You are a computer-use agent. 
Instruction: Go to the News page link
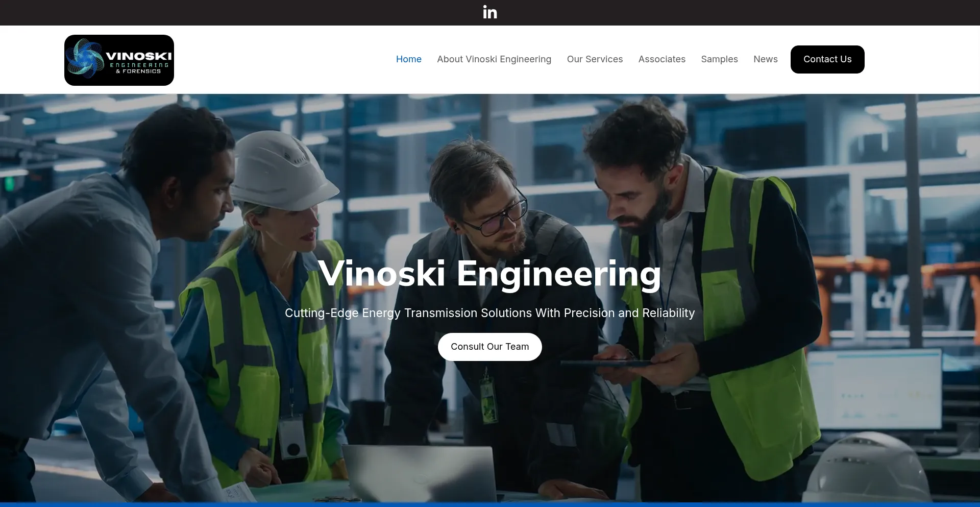pos(766,59)
